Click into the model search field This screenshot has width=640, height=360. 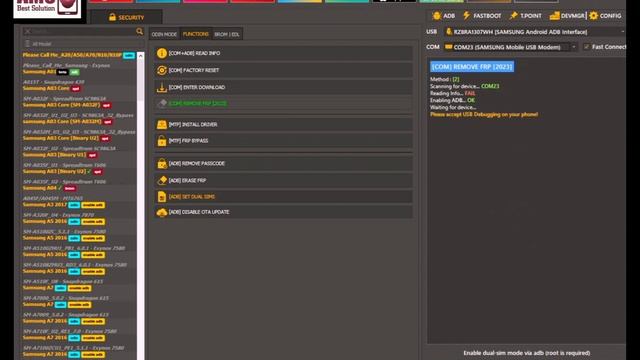[84, 31]
